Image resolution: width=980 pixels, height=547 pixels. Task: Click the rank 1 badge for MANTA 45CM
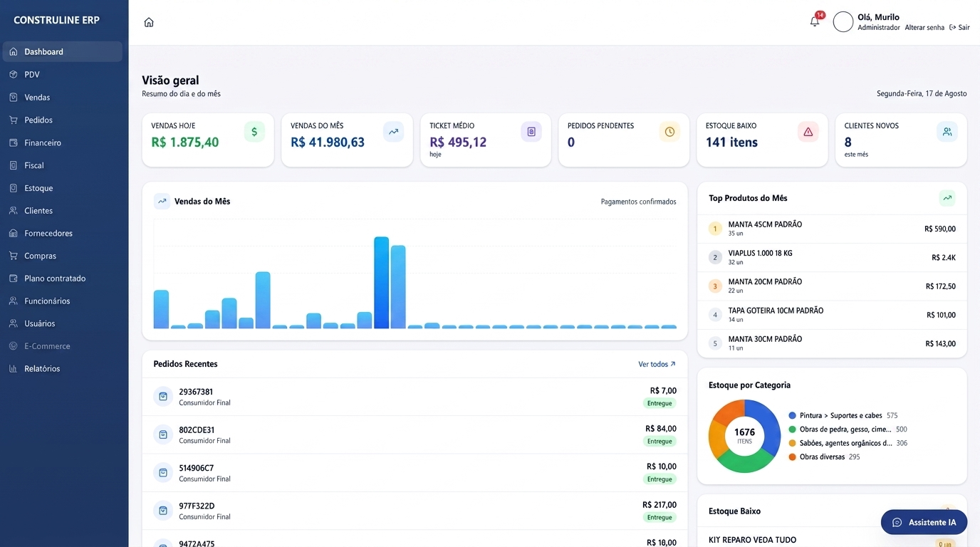[716, 229]
